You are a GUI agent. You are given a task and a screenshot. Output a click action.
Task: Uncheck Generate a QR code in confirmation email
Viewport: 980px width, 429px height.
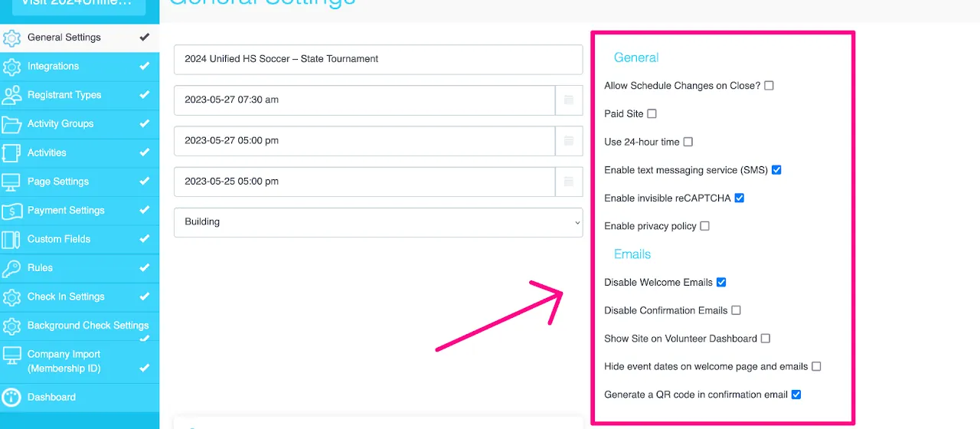(795, 395)
